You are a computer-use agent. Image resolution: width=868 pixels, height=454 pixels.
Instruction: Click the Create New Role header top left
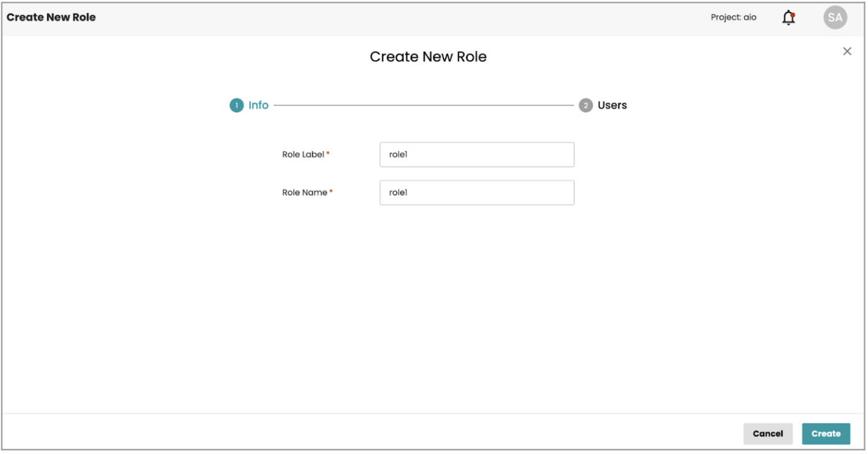pyautogui.click(x=51, y=17)
